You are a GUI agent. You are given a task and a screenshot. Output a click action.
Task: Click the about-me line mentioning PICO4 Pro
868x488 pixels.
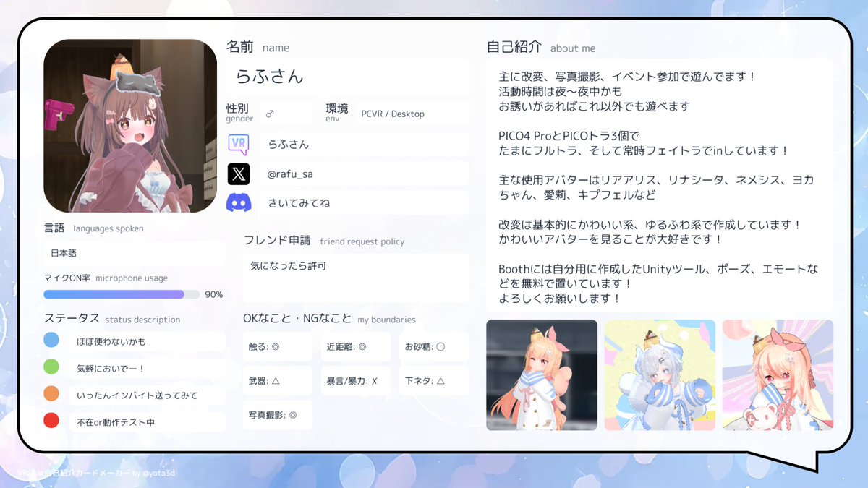(570, 136)
